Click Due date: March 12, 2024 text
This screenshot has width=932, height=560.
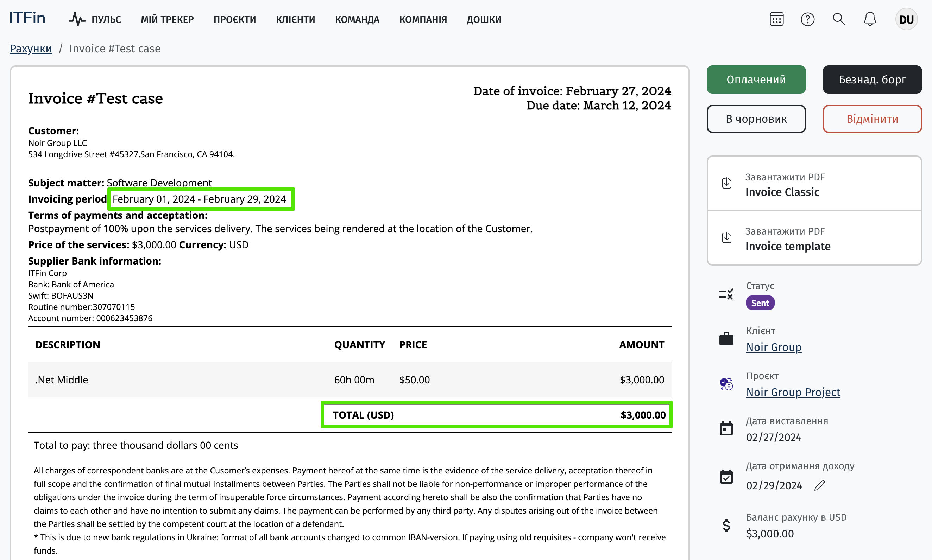coord(599,105)
